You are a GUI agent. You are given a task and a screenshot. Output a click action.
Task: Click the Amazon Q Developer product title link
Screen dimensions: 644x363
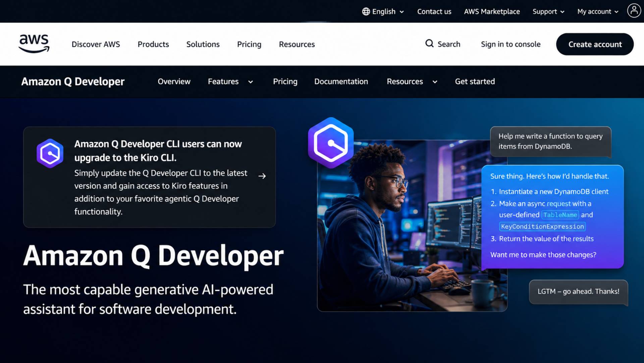pos(73,82)
